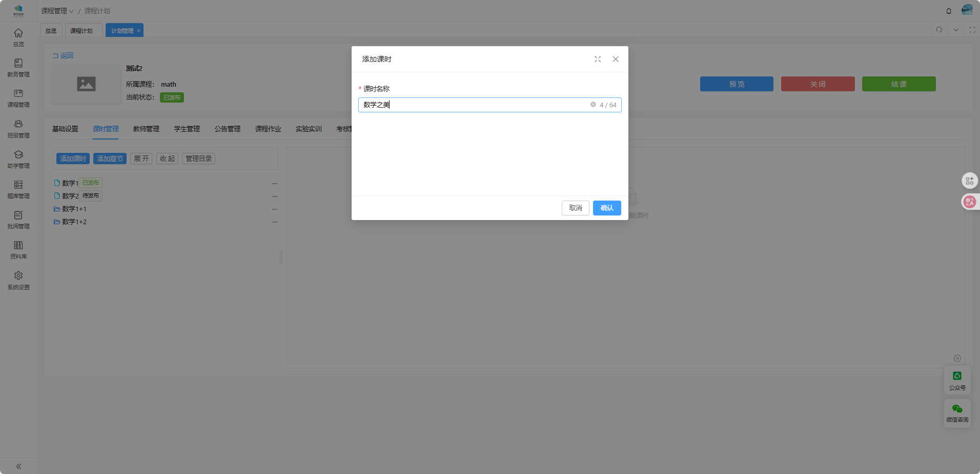Confirm adding lesson with 确认 button
The width and height of the screenshot is (980, 474).
pyautogui.click(x=607, y=208)
